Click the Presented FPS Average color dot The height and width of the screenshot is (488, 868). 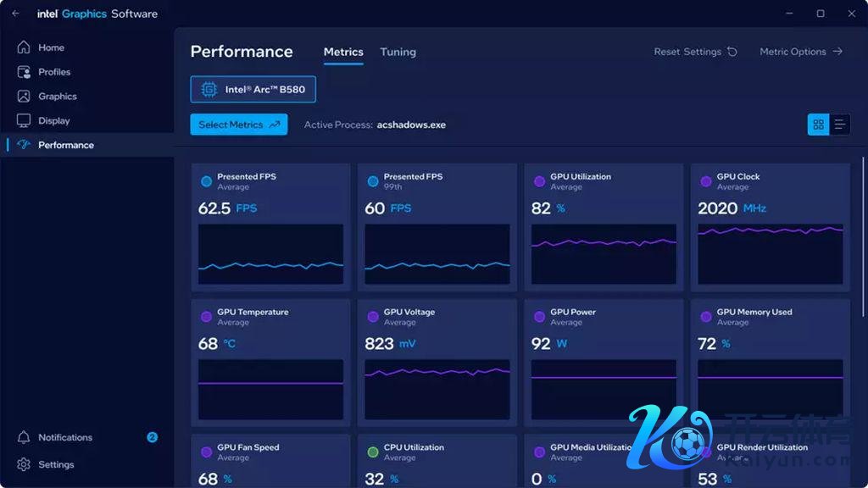[x=206, y=181]
